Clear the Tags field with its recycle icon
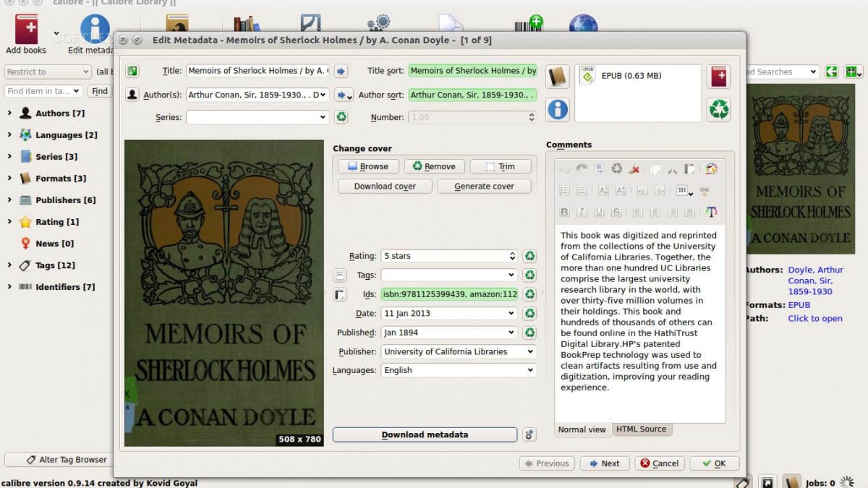Image resolution: width=868 pixels, height=488 pixels. (x=530, y=275)
